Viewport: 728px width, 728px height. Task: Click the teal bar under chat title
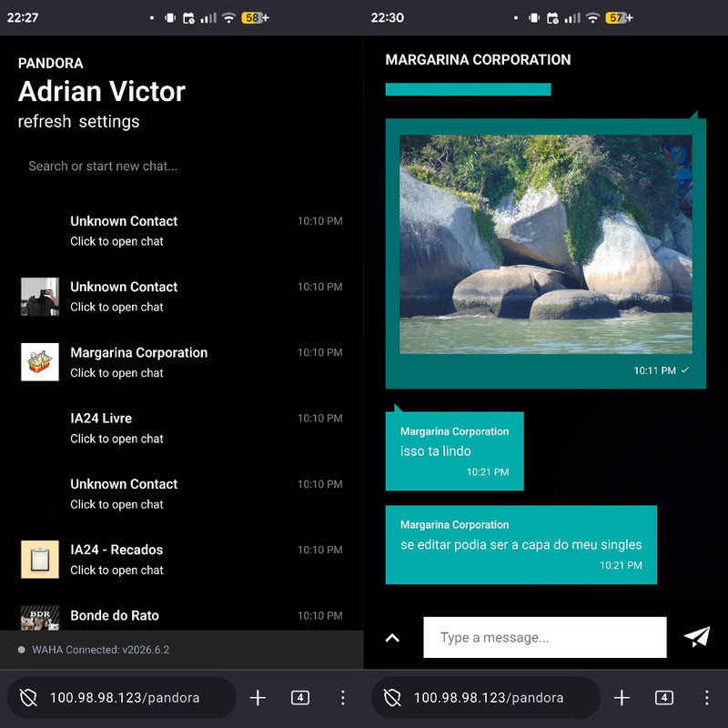[x=468, y=89]
